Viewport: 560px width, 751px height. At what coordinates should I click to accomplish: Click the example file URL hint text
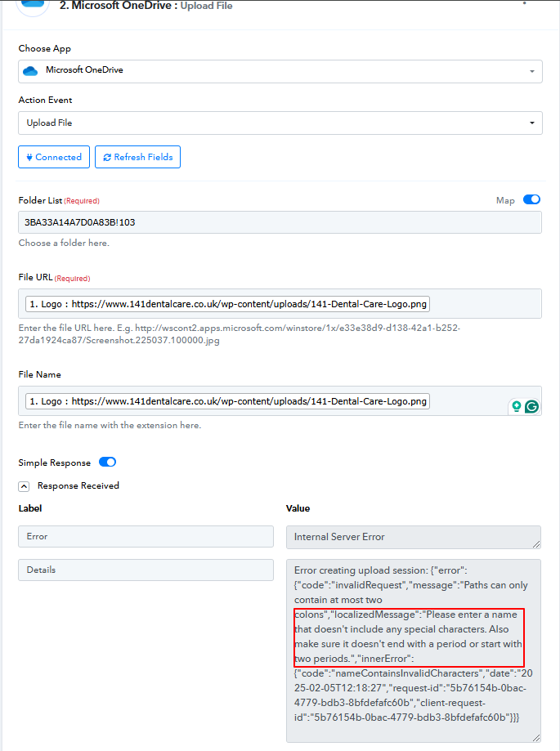pyautogui.click(x=239, y=334)
